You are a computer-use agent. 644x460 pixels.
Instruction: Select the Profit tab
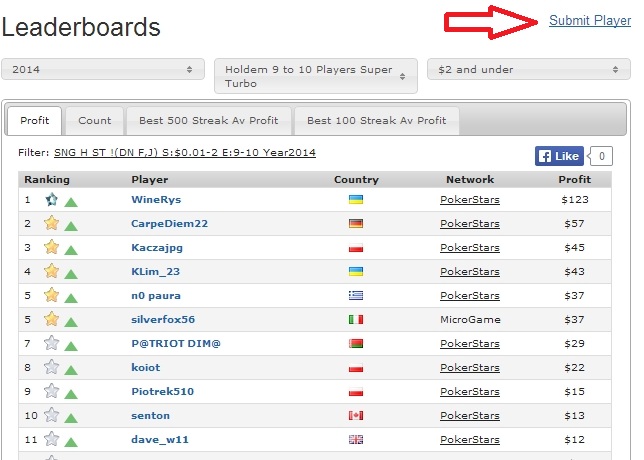point(34,121)
